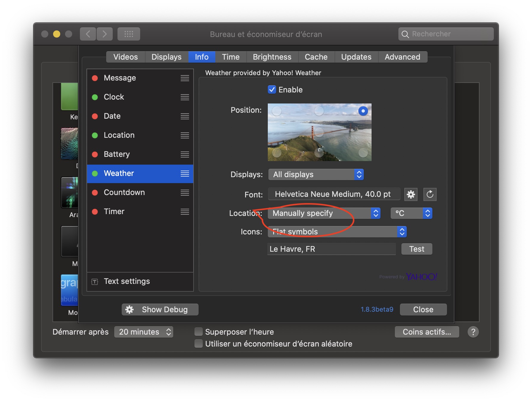The height and width of the screenshot is (402, 532).
Task: Click the green Location status dot
Action: 95,135
